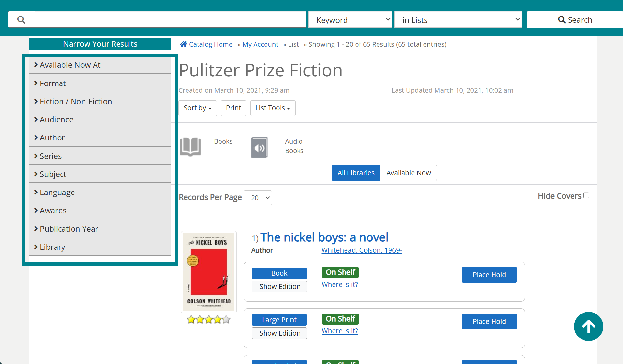Screen dimensions: 623x364
Task: Open the Keyword search type dropdown
Action: tap(350, 20)
